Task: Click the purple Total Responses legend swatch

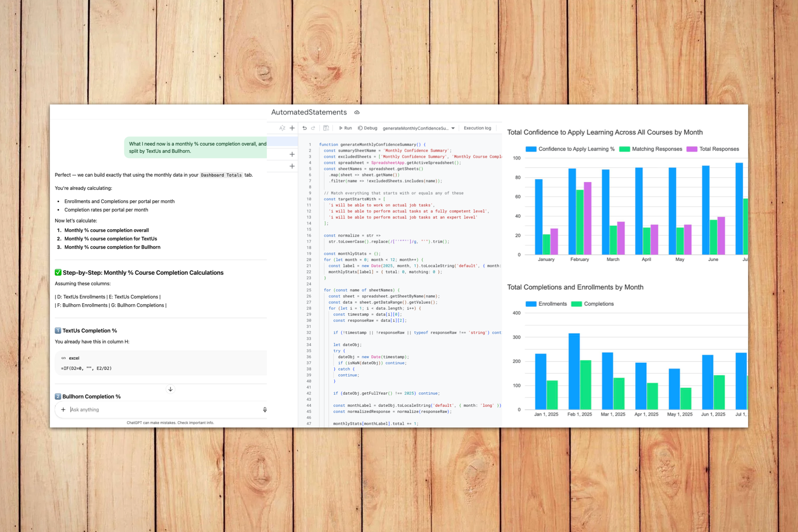Action: pyautogui.click(x=692, y=149)
